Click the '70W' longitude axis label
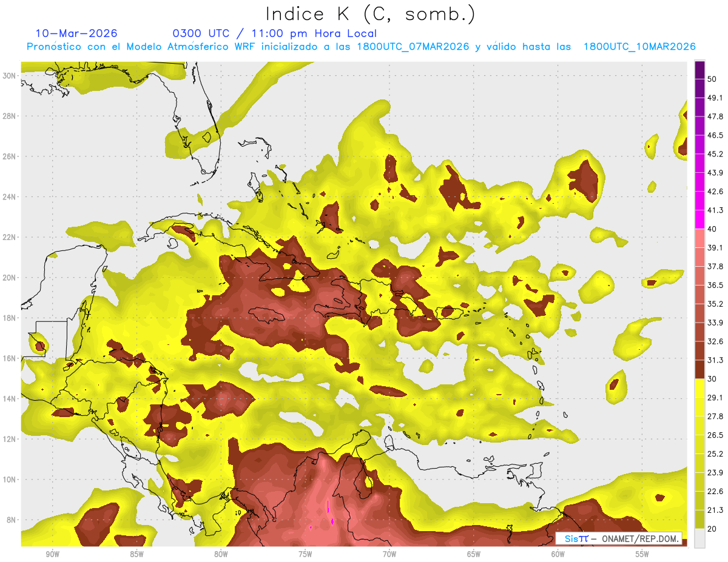 click(x=389, y=555)
